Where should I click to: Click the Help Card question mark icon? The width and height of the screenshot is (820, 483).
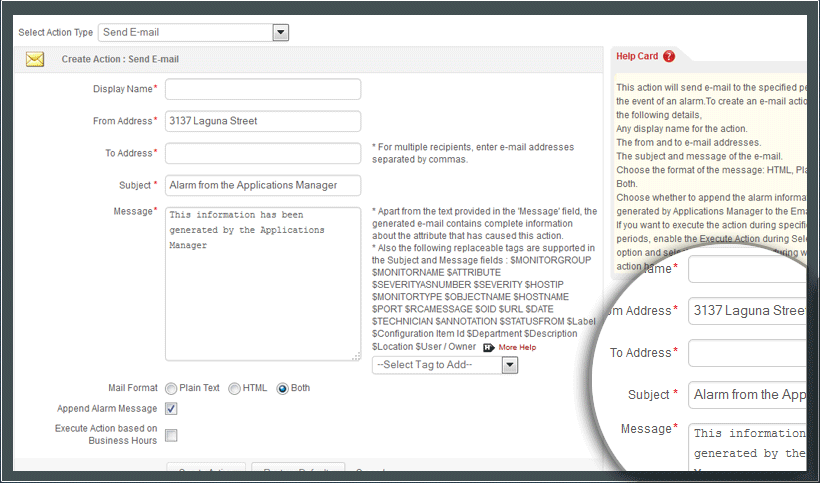click(669, 56)
